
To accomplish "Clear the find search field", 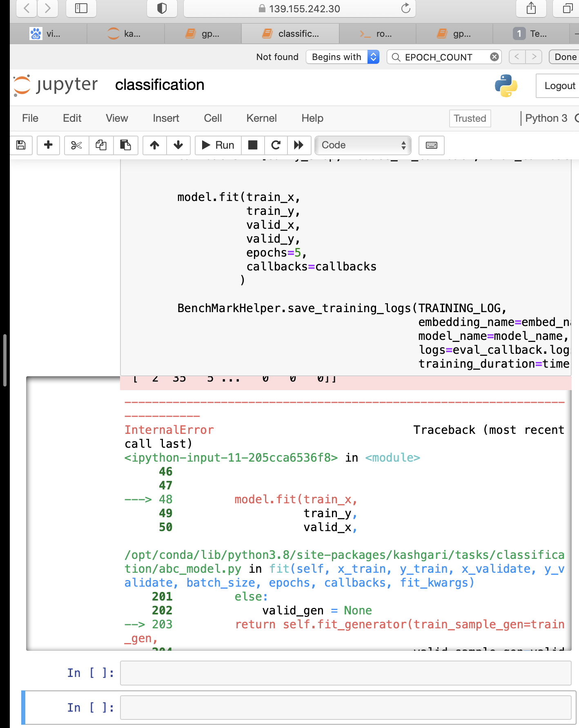I will coord(494,57).
